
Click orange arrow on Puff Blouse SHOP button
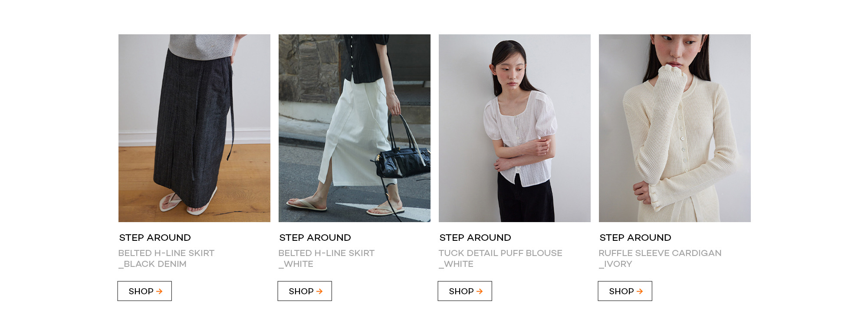click(480, 291)
